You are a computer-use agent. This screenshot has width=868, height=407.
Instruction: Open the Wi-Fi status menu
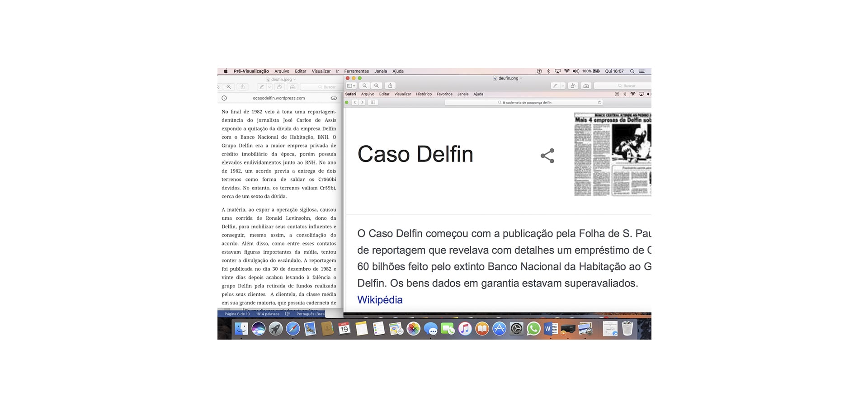click(566, 71)
